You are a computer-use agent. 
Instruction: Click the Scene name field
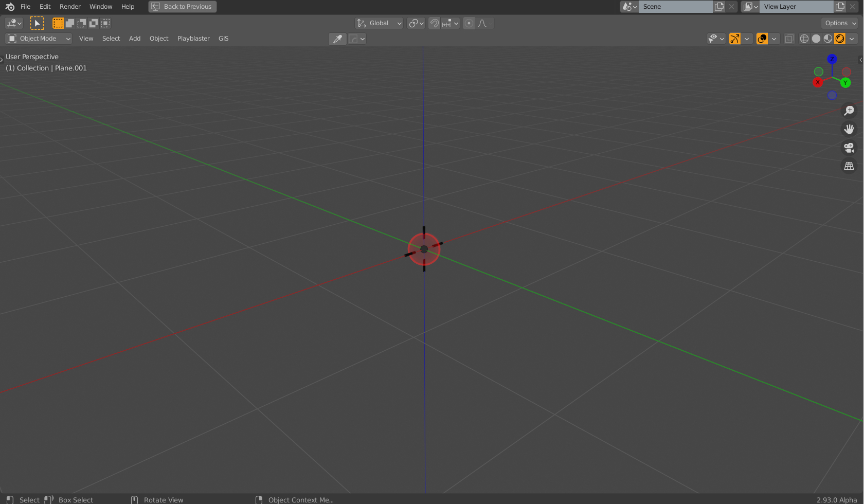(x=675, y=7)
